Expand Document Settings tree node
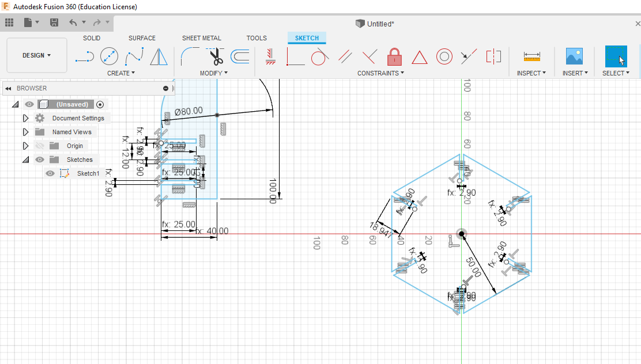This screenshot has height=364, width=641. [25, 118]
